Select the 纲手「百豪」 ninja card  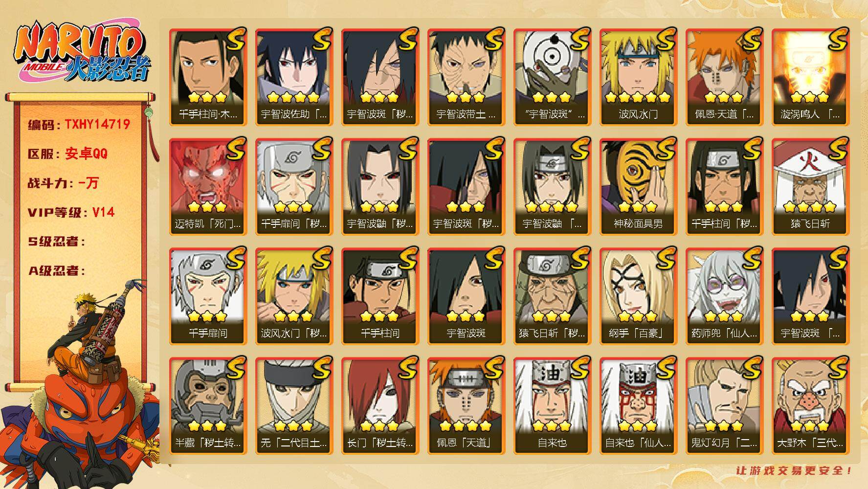pos(638,296)
